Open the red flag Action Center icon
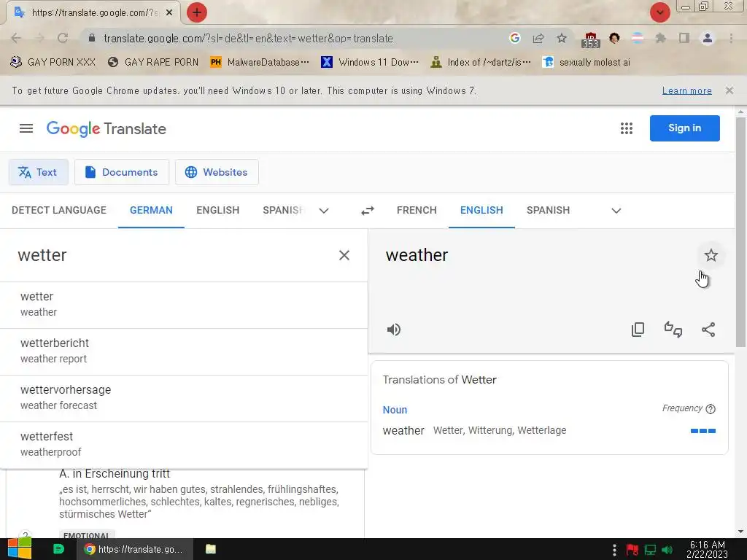Image resolution: width=747 pixels, height=560 pixels. click(x=632, y=550)
